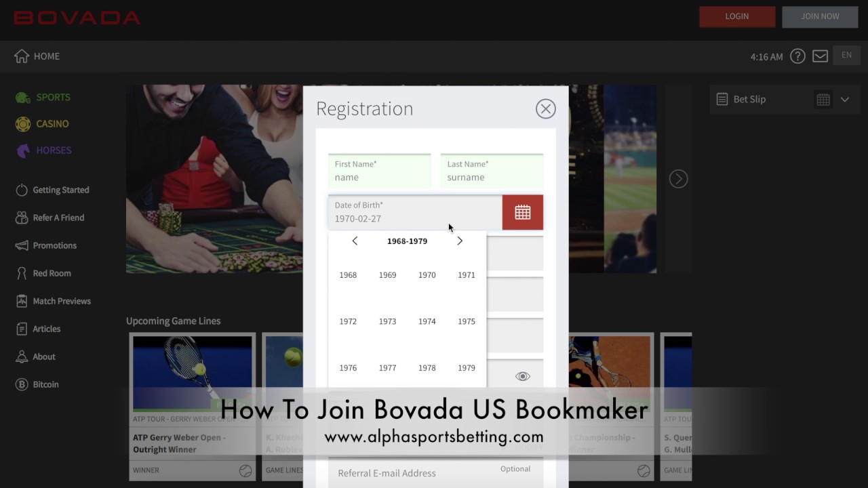Click the Last Name field
The width and height of the screenshot is (868, 488).
tap(492, 171)
